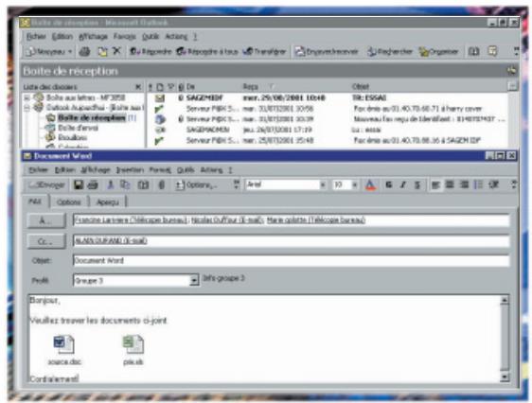Open the font size 10 dropdown
This screenshot has height=403, width=532.
(355, 185)
